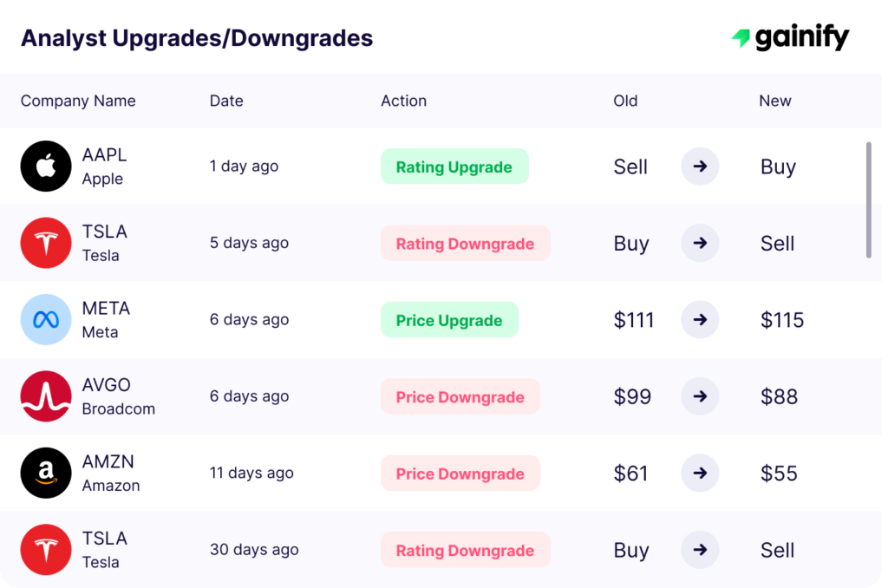Click the Rating Downgrade badge for Tesla
Image resolution: width=888 pixels, height=588 pixels.
pos(465,244)
